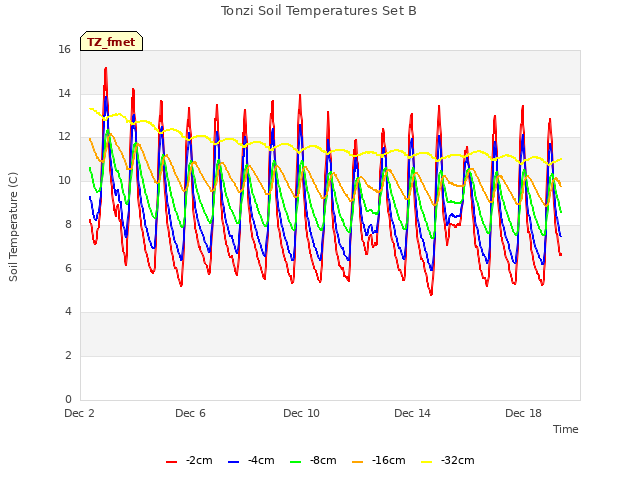Click the Time axis label
640x480 pixels.
(565, 429)
